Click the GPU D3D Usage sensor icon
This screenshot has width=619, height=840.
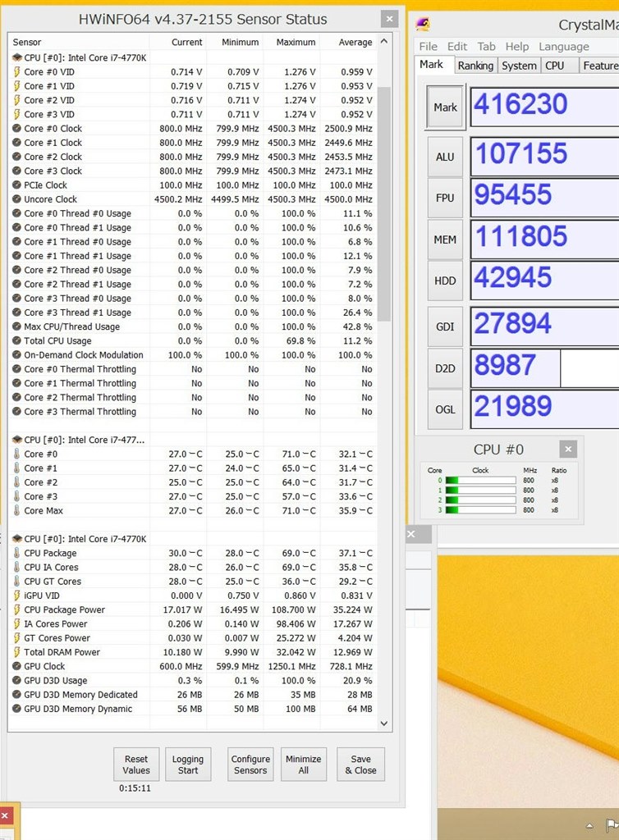coord(16,680)
